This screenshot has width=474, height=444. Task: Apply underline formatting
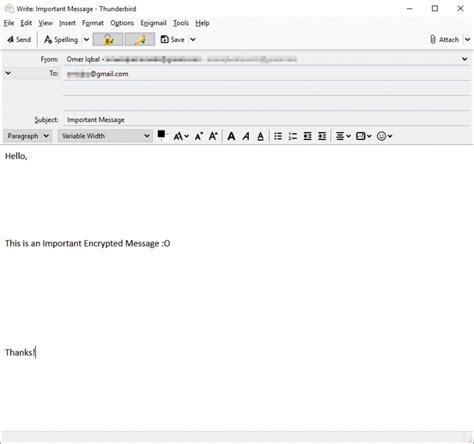point(260,136)
